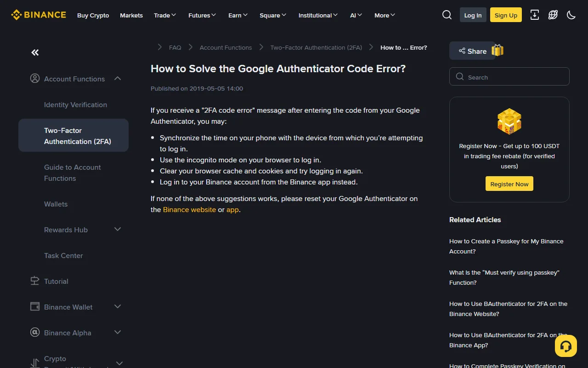Go to Buy Crypto
Image resolution: width=588 pixels, height=368 pixels.
pyautogui.click(x=93, y=15)
